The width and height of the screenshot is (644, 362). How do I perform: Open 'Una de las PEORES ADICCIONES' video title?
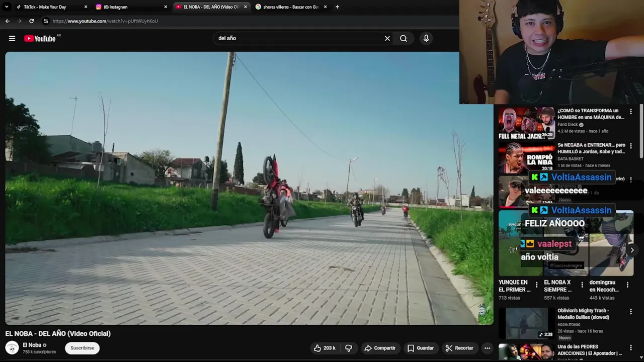coord(590,350)
